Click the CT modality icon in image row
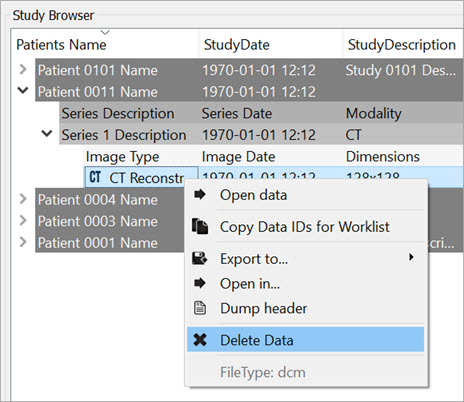464x402 pixels. click(x=95, y=177)
